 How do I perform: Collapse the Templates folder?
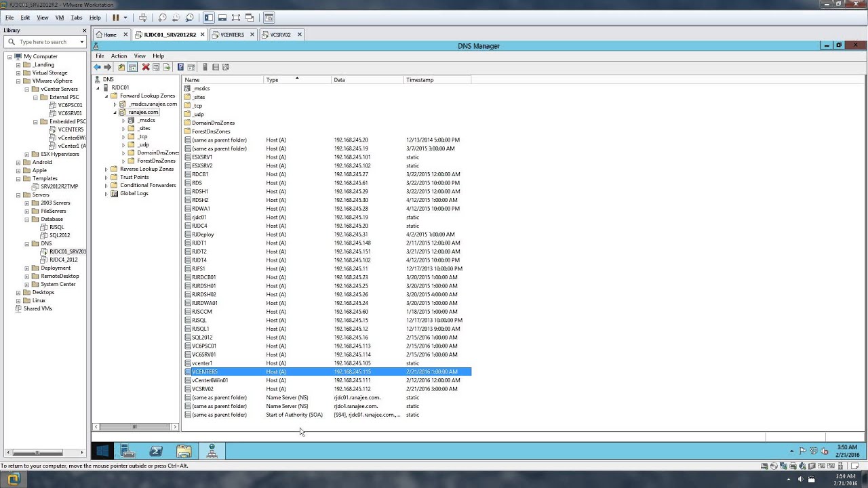click(18, 178)
